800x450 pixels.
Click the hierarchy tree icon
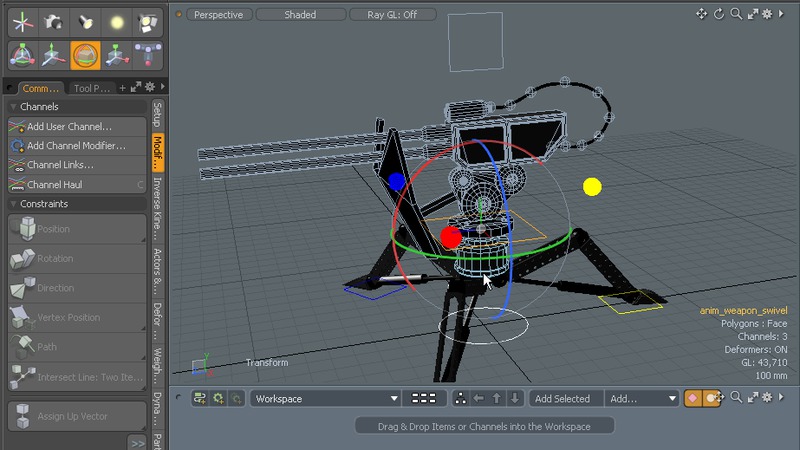click(x=460, y=398)
